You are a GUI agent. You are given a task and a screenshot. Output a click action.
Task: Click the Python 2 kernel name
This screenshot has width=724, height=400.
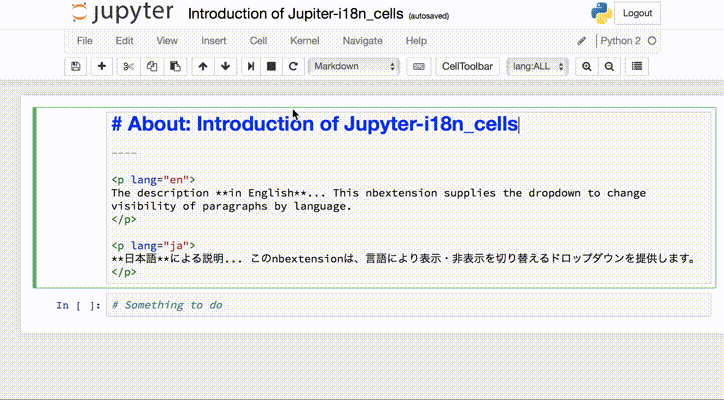(x=621, y=41)
